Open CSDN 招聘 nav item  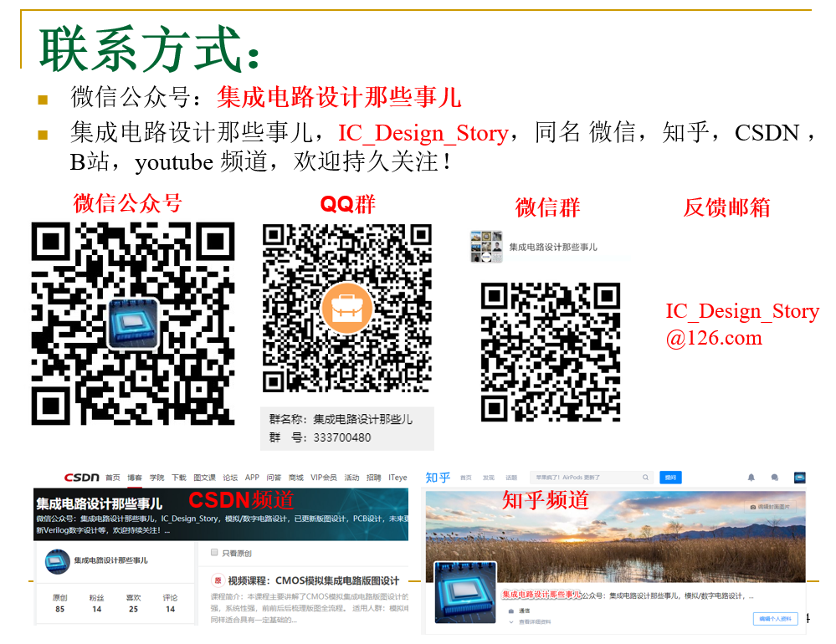point(374,478)
